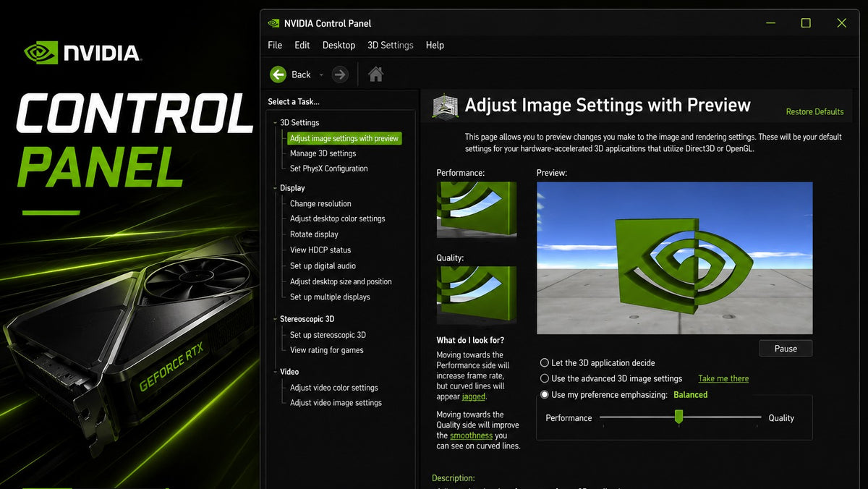Click the green Back arrow icon
Viewport: 868px width, 489px height.
pos(278,75)
